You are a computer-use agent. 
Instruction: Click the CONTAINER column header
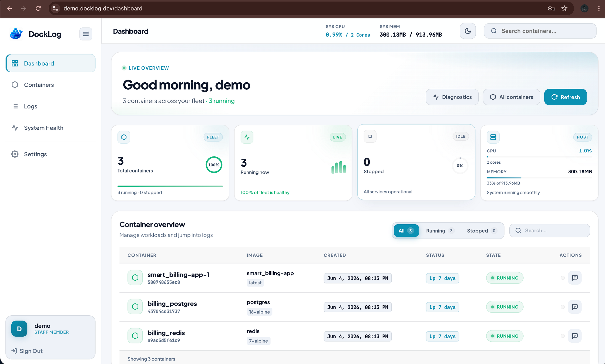point(142,255)
